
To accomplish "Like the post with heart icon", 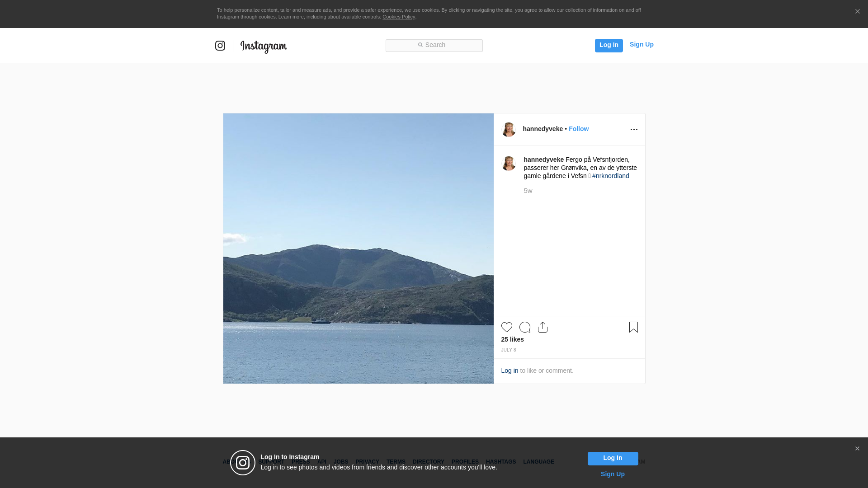I will [x=507, y=327].
